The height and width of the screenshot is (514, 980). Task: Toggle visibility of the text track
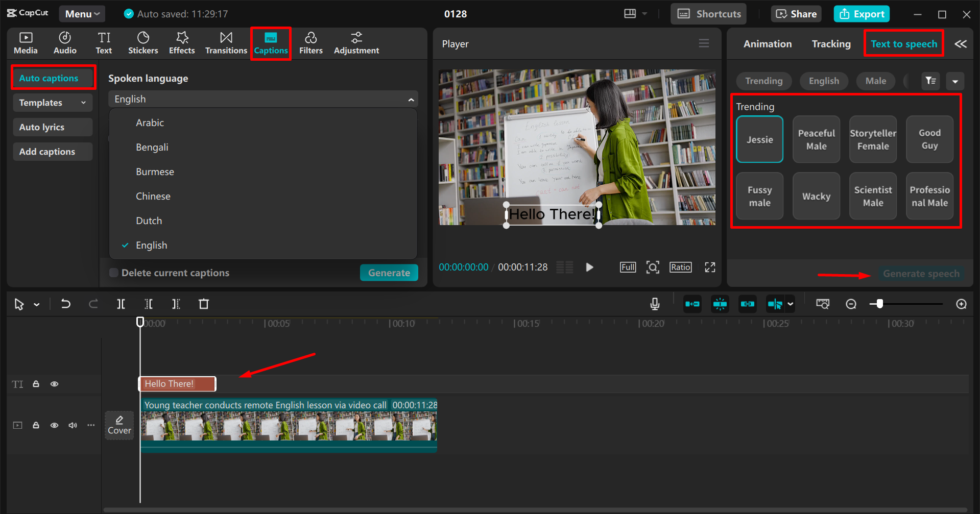54,384
